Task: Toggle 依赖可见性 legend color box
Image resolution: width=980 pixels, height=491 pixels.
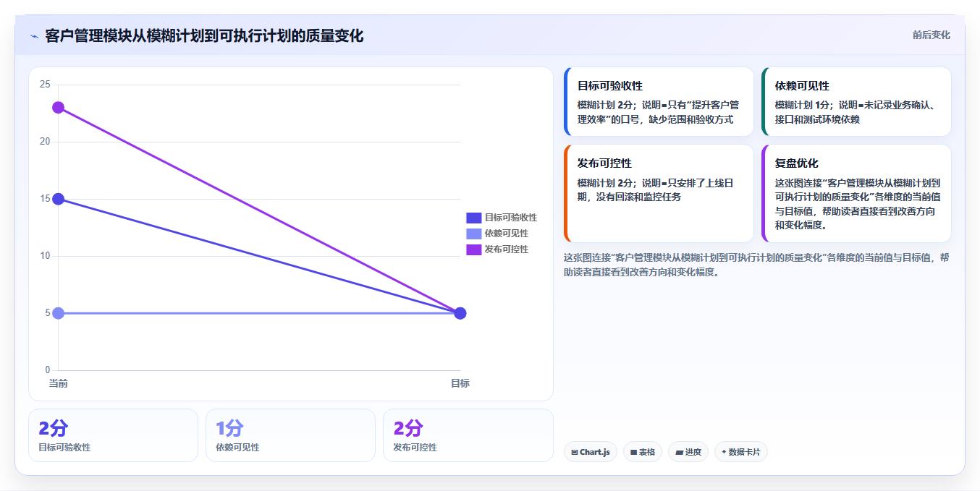Action: [x=473, y=234]
